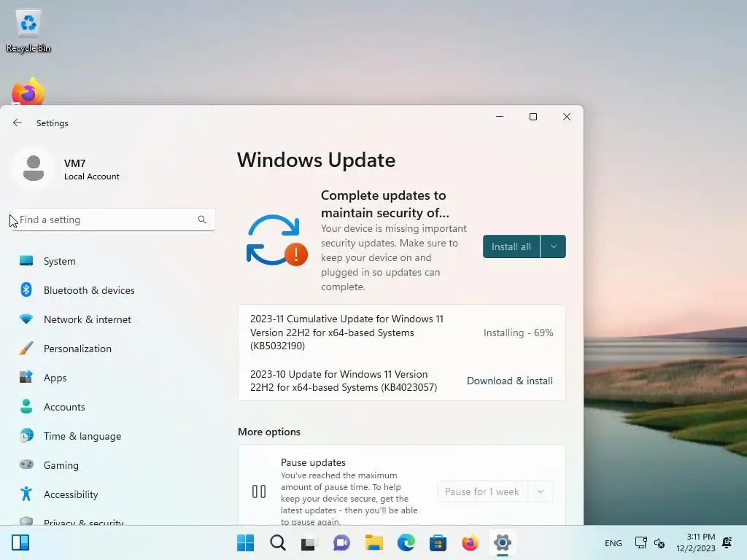Open File Explorer from the taskbar
747x560 pixels.
coord(374,542)
